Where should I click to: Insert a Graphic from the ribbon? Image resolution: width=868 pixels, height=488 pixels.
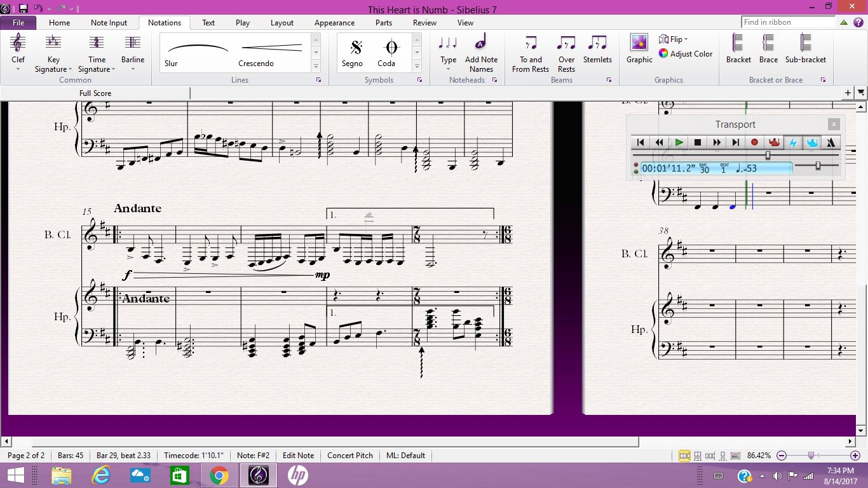point(639,50)
